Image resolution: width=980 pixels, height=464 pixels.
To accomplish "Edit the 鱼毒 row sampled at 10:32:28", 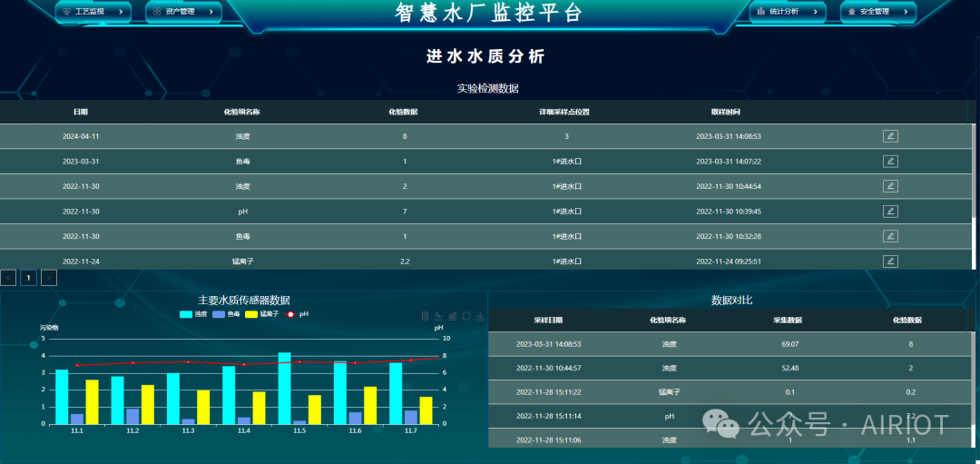I will pyautogui.click(x=891, y=236).
